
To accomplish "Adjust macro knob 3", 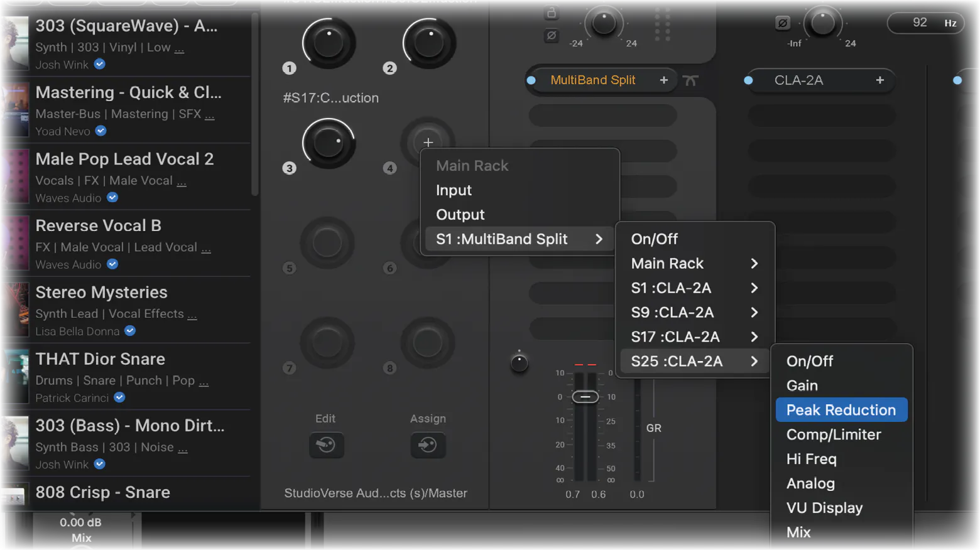I will (x=329, y=143).
